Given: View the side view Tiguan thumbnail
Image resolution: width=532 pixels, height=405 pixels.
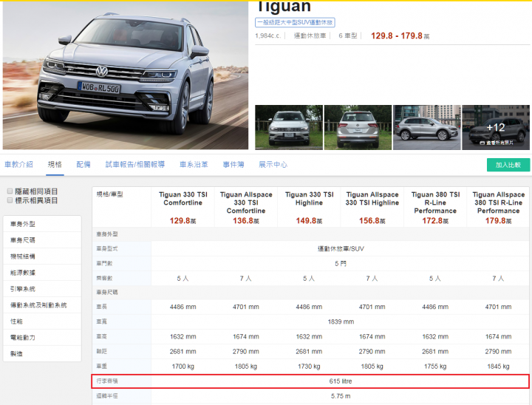Looking at the screenshot, I should 426,127.
